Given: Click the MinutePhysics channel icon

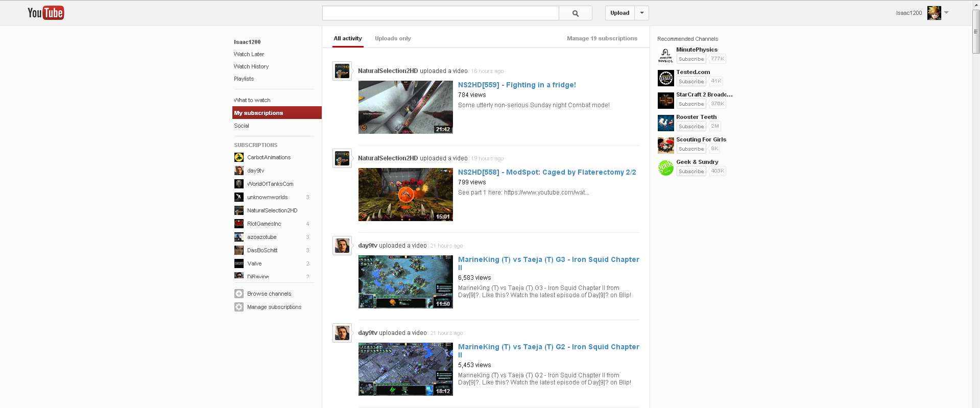Looking at the screenshot, I should (666, 55).
